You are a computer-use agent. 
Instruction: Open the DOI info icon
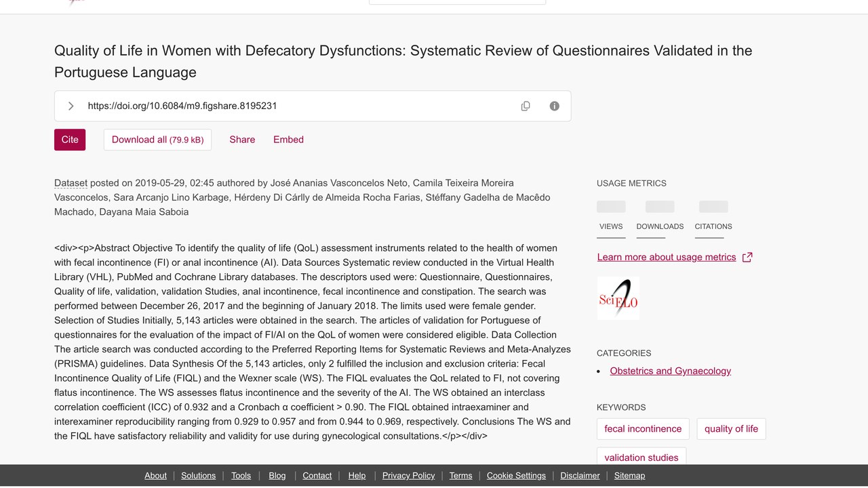555,106
